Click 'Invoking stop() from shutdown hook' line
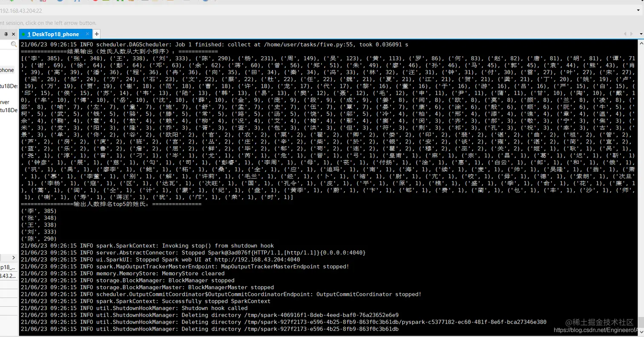 147,246
